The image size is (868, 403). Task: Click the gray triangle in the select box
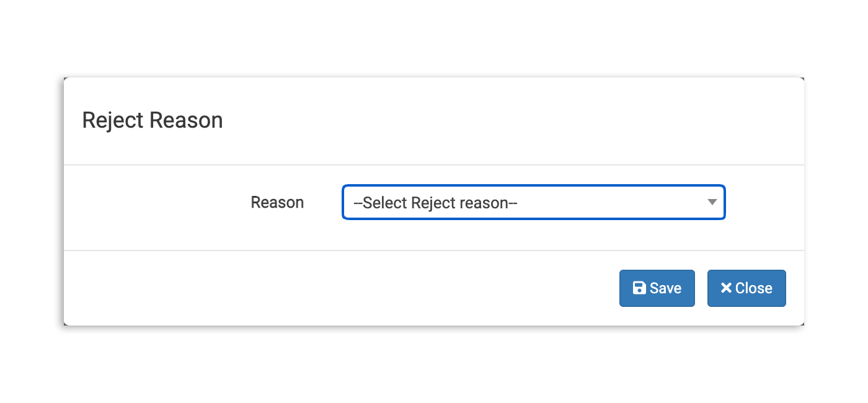712,202
